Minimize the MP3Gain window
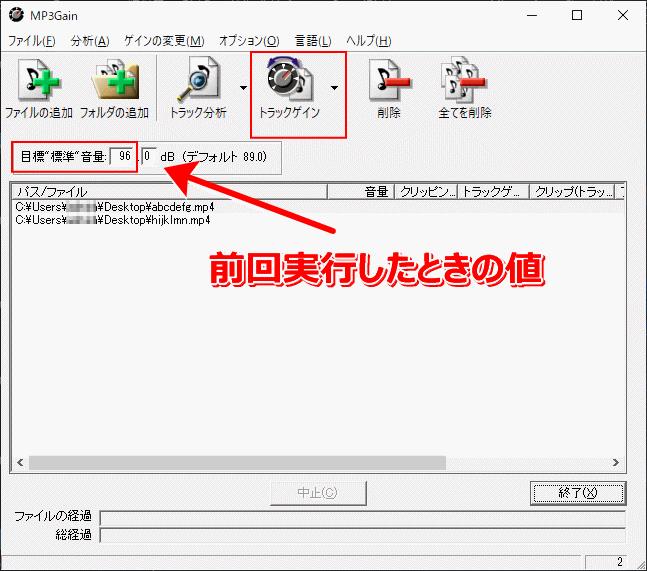The height and width of the screenshot is (571, 647). pyautogui.click(x=532, y=15)
